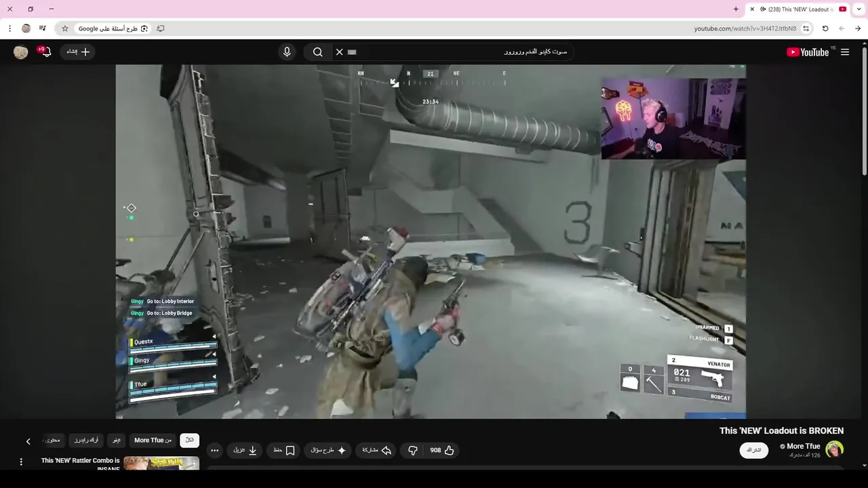Share the video (مشاركة)

pos(377,450)
